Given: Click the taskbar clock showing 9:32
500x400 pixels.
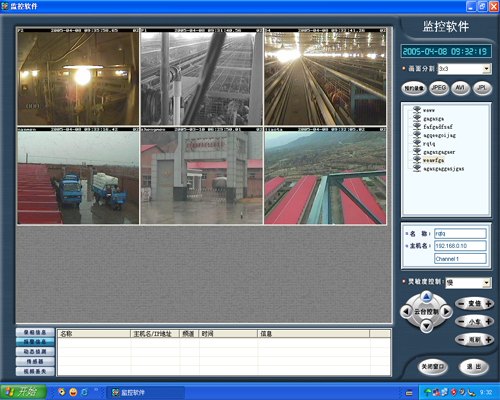Looking at the screenshot, I should (486, 392).
